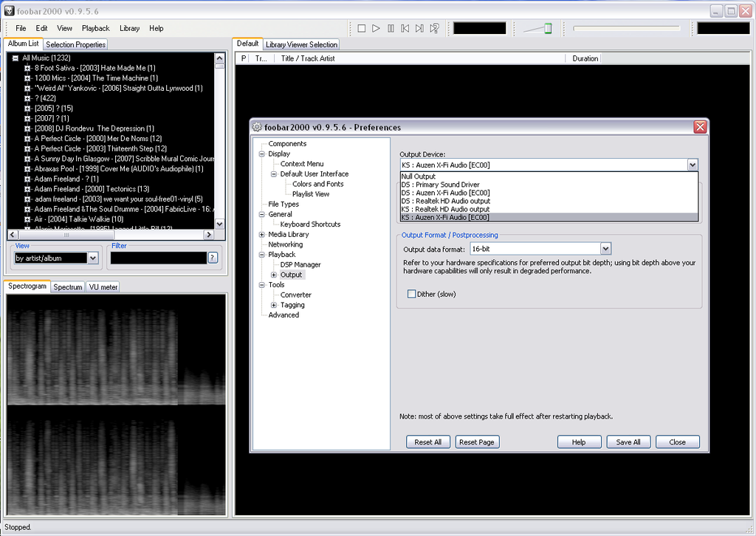Image resolution: width=756 pixels, height=536 pixels.
Task: Enable the Dither (slow) checkbox
Action: [412, 294]
